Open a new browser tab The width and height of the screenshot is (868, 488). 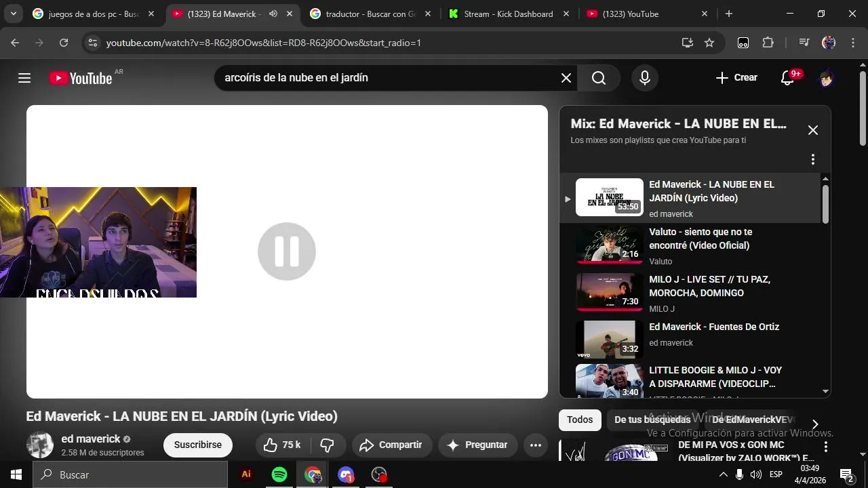729,14
